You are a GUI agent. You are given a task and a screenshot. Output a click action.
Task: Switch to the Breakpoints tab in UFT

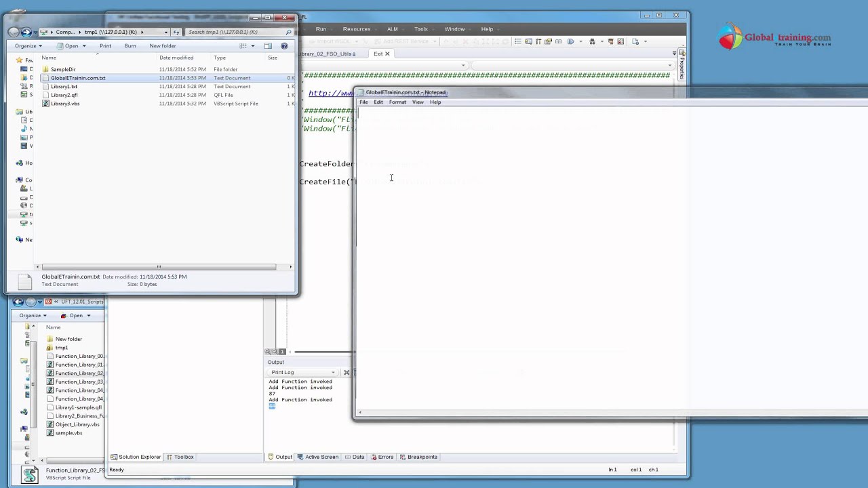418,457
